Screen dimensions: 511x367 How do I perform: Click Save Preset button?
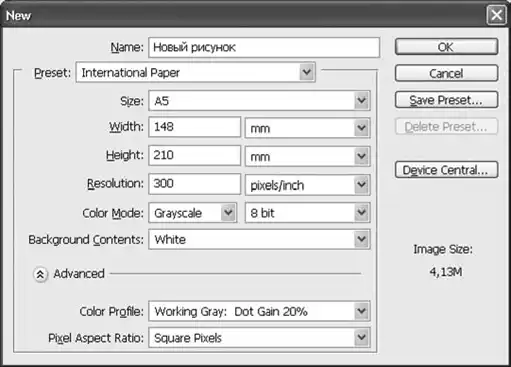coord(446,100)
